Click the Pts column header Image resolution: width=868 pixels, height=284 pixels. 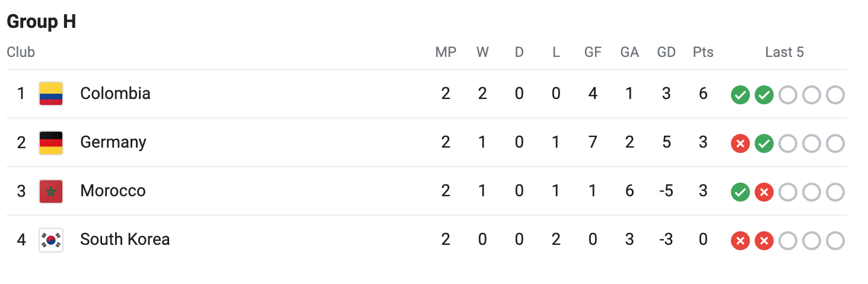703,52
